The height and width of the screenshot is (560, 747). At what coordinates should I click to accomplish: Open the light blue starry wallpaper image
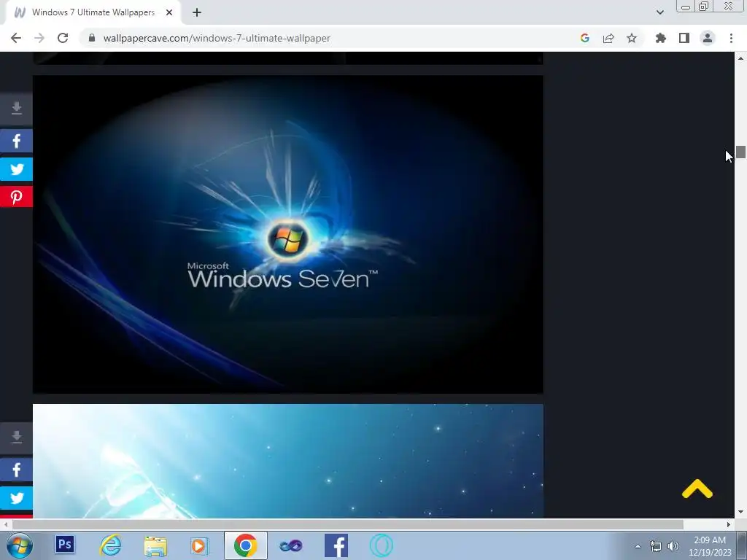pos(287,461)
